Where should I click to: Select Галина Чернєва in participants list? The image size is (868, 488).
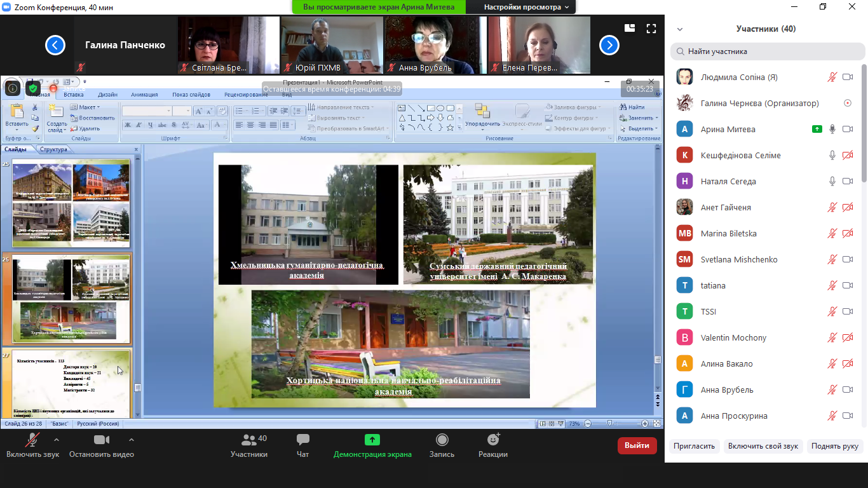759,104
